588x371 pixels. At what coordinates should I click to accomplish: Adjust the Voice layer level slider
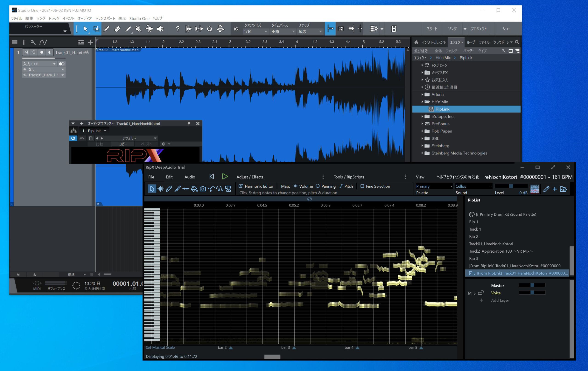[532, 293]
